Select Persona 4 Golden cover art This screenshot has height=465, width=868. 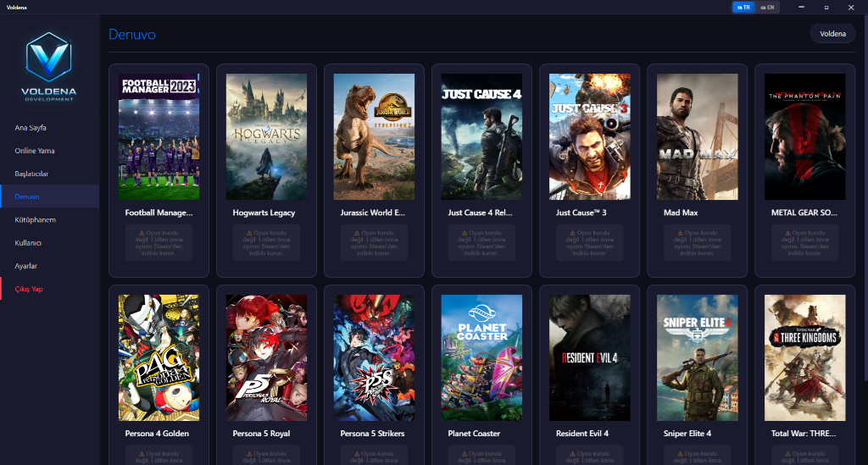pos(159,357)
